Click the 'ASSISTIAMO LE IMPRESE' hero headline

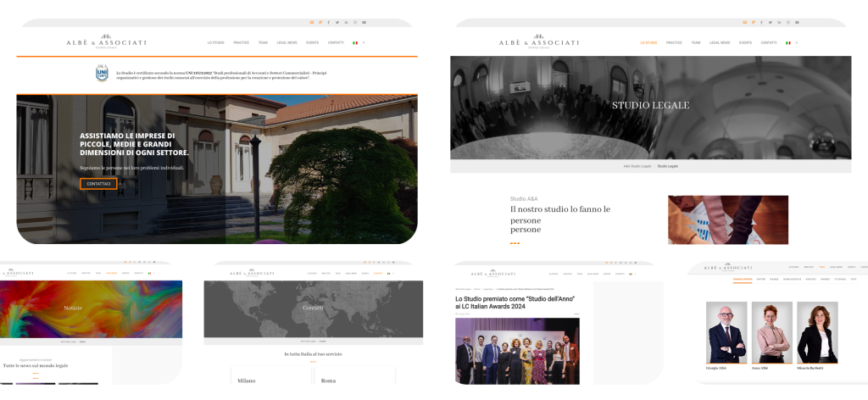(135, 144)
